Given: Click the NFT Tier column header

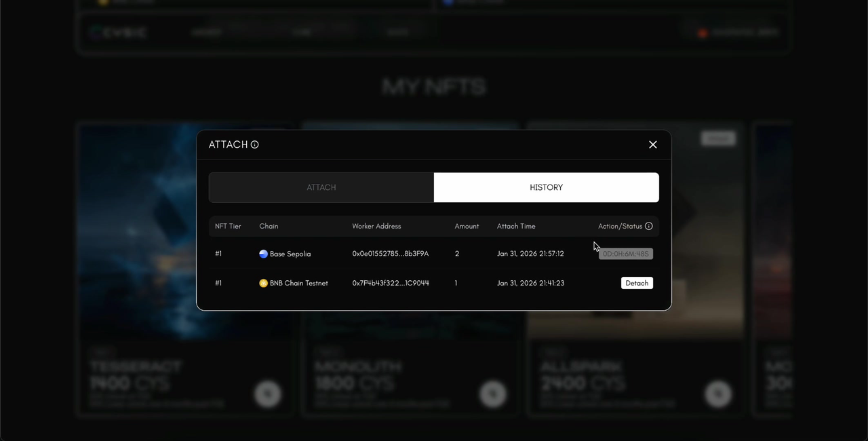Looking at the screenshot, I should [x=228, y=226].
